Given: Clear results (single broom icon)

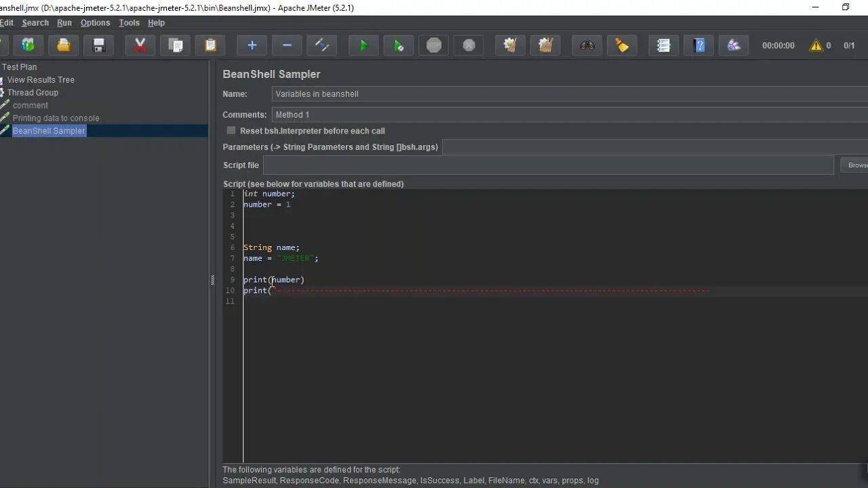Looking at the screenshot, I should [x=510, y=45].
